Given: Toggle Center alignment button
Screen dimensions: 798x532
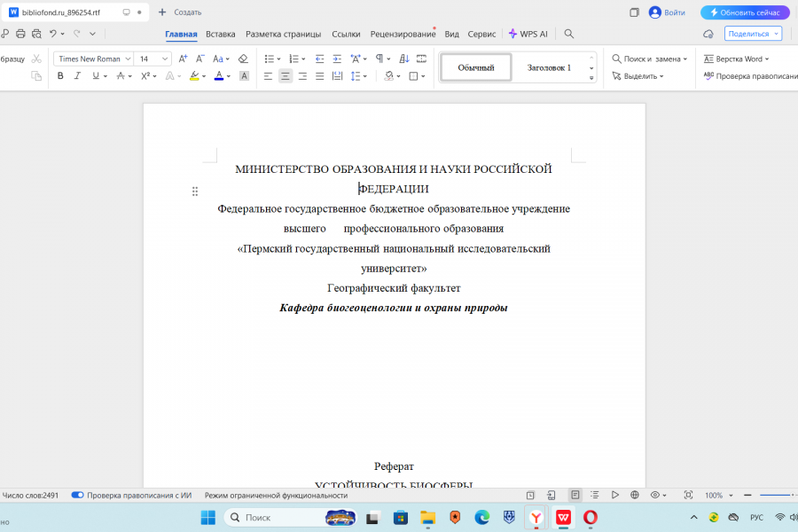Looking at the screenshot, I should (286, 76).
